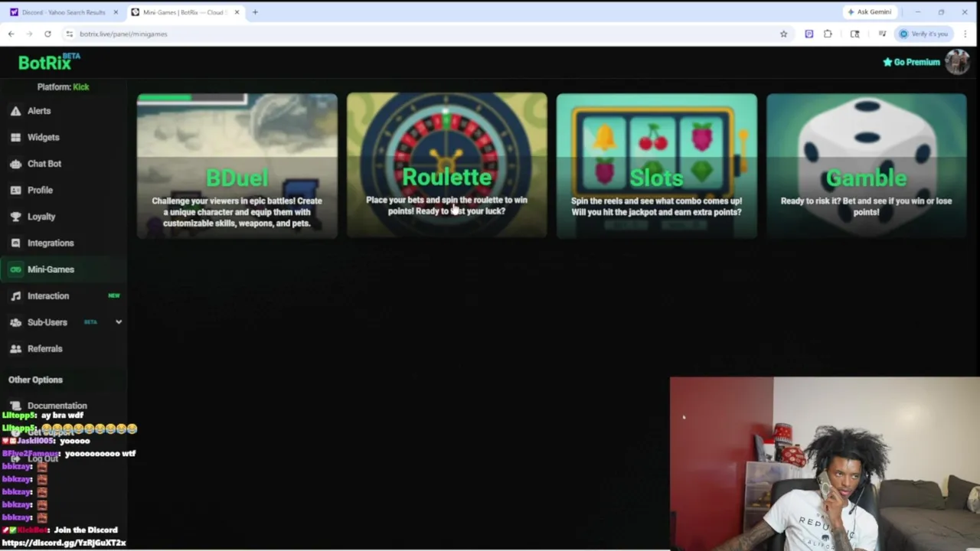Click the Discord invite link in chat
Screen dimensions: 980x551
tap(64, 543)
